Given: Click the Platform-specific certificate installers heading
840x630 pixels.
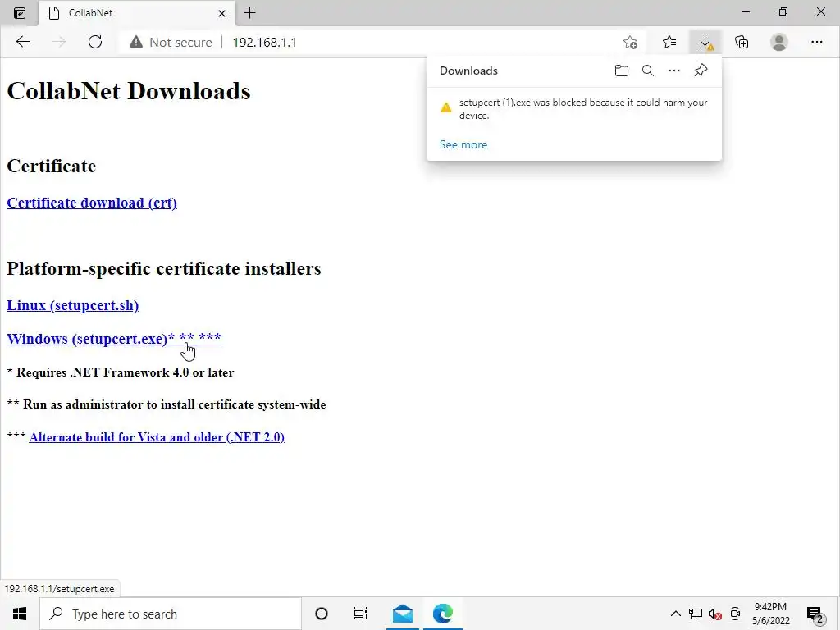Looking at the screenshot, I should [x=164, y=268].
